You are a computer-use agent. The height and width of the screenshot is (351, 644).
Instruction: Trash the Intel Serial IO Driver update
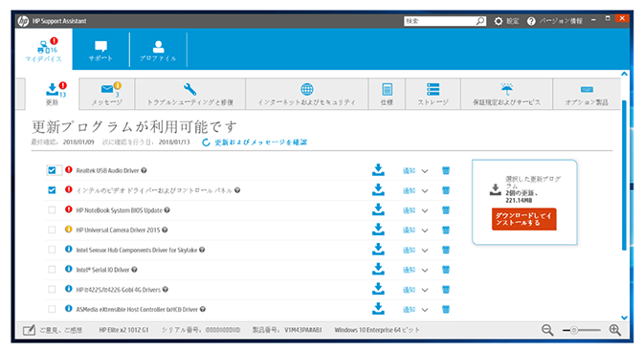tap(446, 270)
